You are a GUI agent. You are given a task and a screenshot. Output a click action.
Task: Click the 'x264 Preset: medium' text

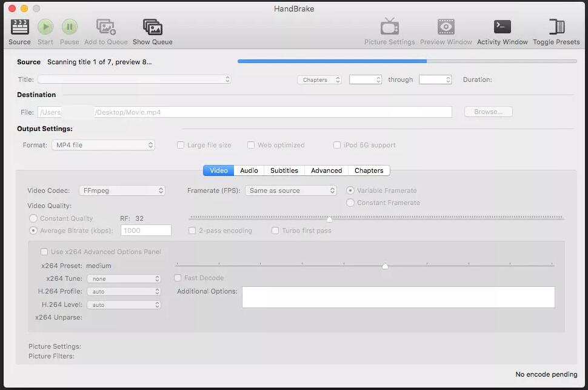(76, 266)
